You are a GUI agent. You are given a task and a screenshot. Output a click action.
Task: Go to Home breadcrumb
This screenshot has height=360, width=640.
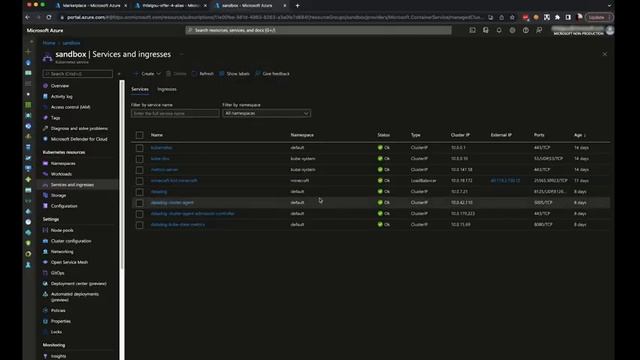(49, 43)
